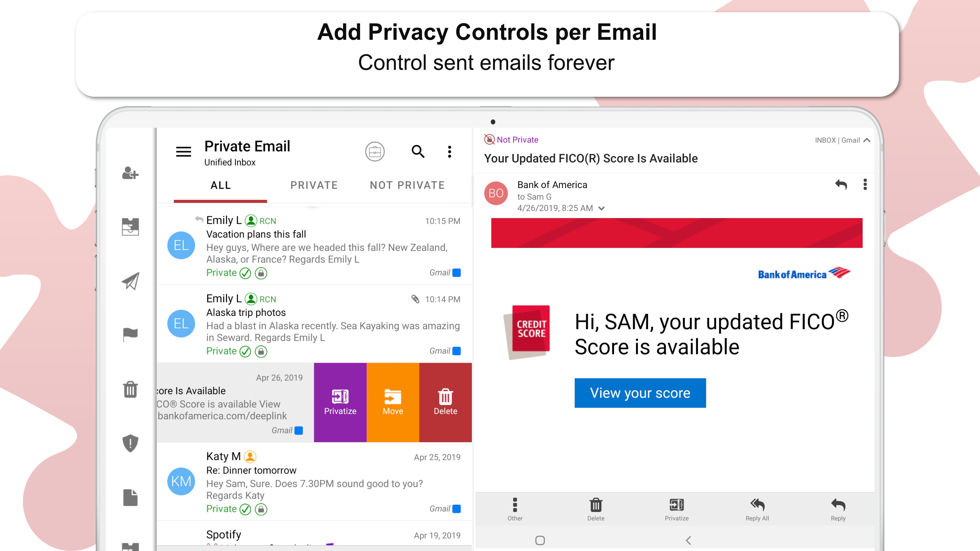The width and height of the screenshot is (980, 551).
Task: Click Gmail color tag on FICO email
Action: tap(299, 430)
